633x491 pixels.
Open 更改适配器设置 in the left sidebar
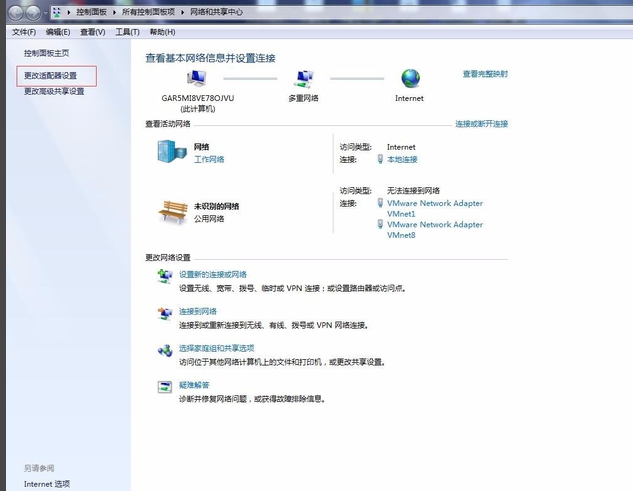click(x=51, y=76)
